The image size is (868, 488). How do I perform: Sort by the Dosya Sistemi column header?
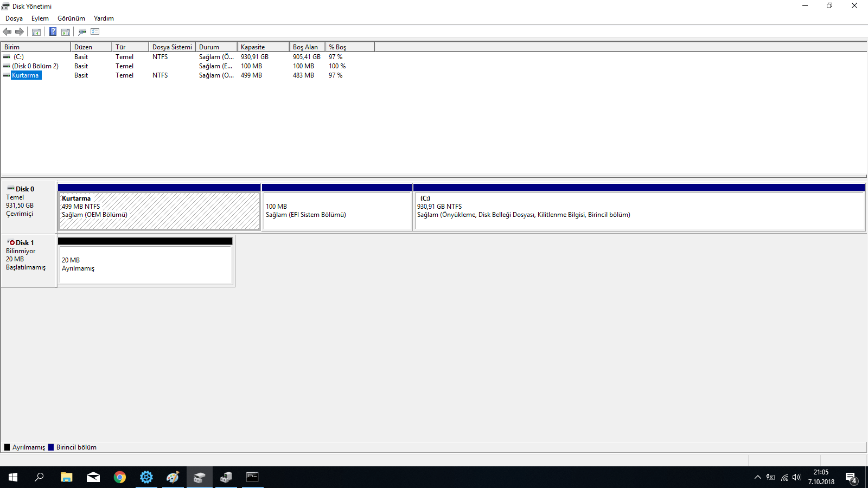(x=172, y=47)
